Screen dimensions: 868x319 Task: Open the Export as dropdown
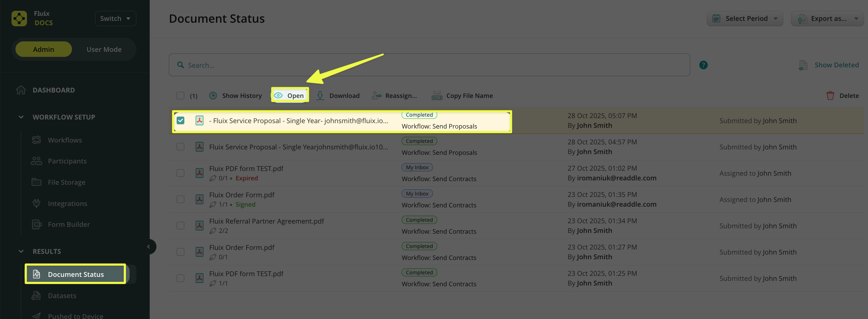tap(827, 19)
